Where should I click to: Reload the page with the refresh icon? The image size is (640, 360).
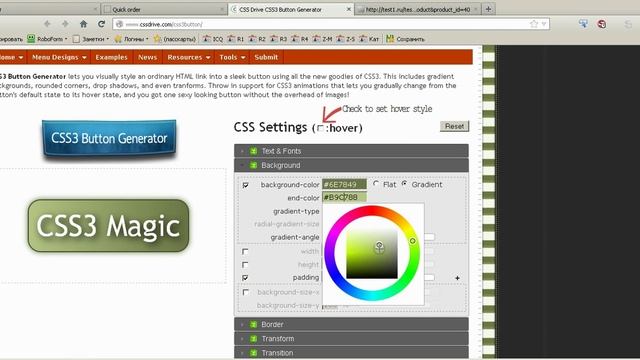coord(101,24)
